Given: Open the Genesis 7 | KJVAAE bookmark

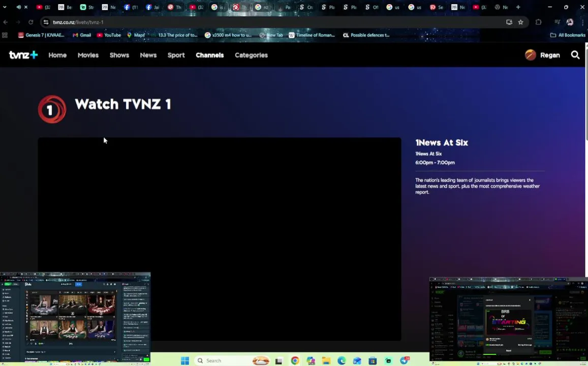Looking at the screenshot, I should click(42, 35).
